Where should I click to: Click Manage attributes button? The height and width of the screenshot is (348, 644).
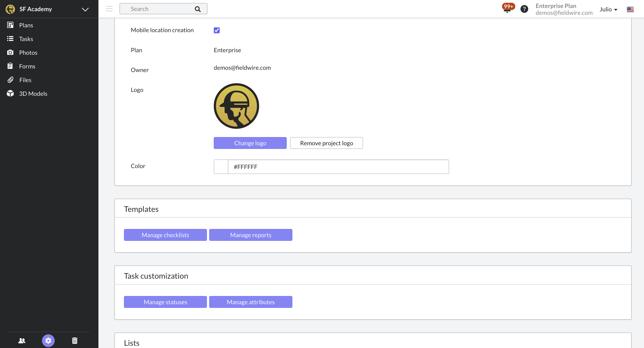(x=250, y=302)
